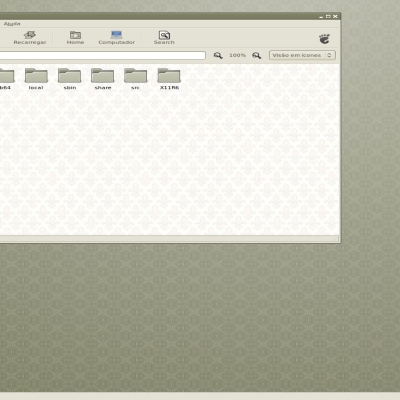Click the window resize grip corner
The height and width of the screenshot is (400, 400).
(x=335, y=239)
